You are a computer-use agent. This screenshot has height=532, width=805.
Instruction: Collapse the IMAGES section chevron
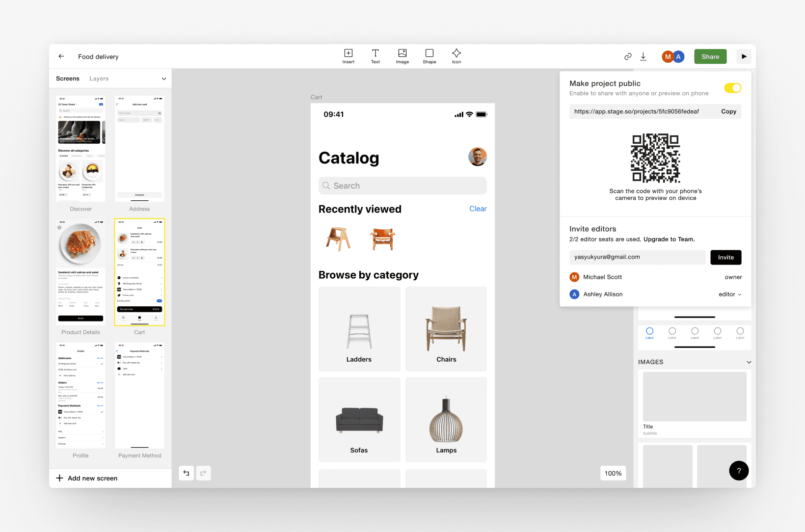click(749, 362)
